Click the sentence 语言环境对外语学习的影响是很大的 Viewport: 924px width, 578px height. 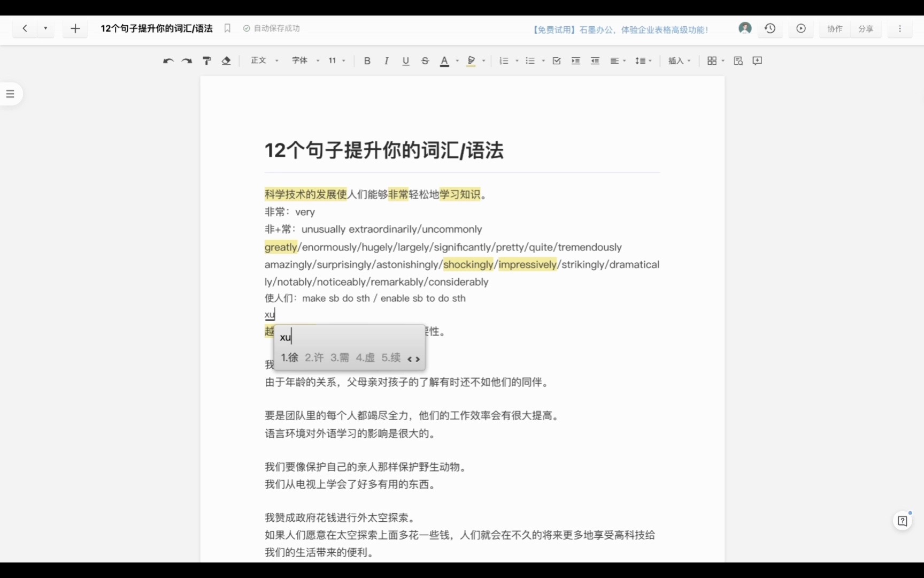point(352,433)
